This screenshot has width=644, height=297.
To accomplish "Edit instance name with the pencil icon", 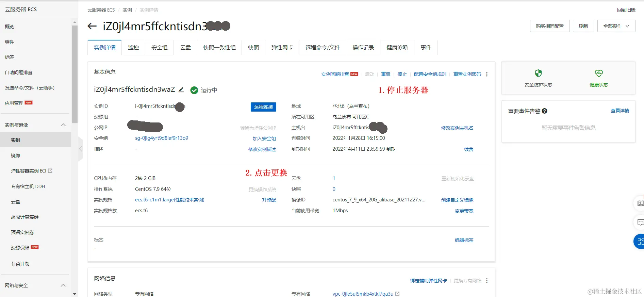I will pyautogui.click(x=181, y=90).
